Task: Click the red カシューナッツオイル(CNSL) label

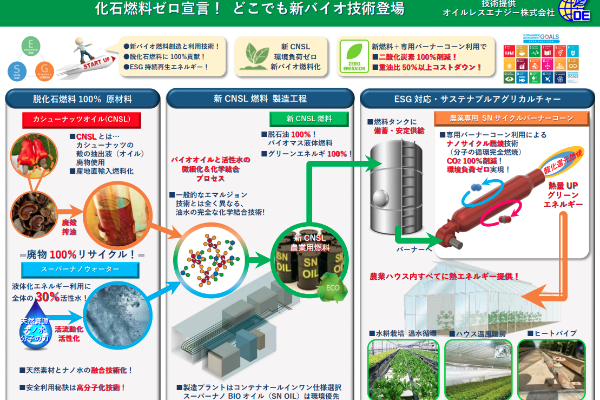Action: pos(81,120)
